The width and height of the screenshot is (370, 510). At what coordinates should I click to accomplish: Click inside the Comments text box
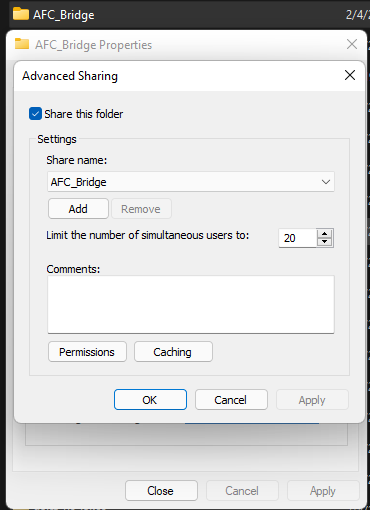coord(191,304)
